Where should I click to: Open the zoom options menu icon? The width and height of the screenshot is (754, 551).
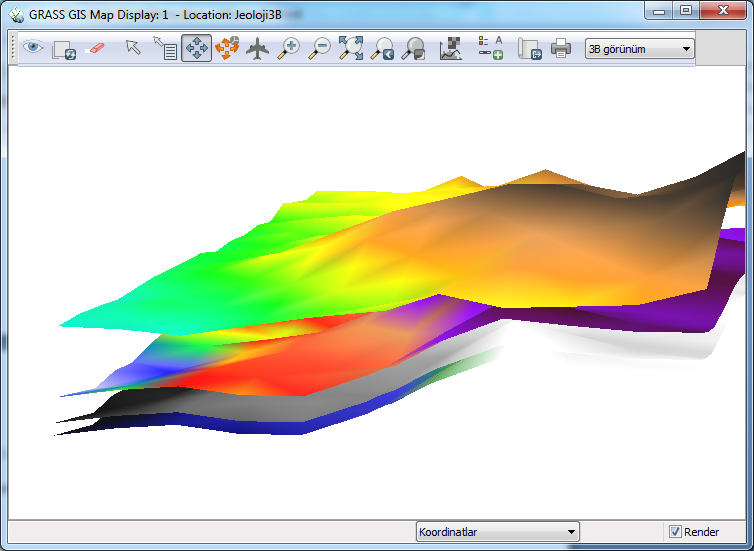point(413,48)
